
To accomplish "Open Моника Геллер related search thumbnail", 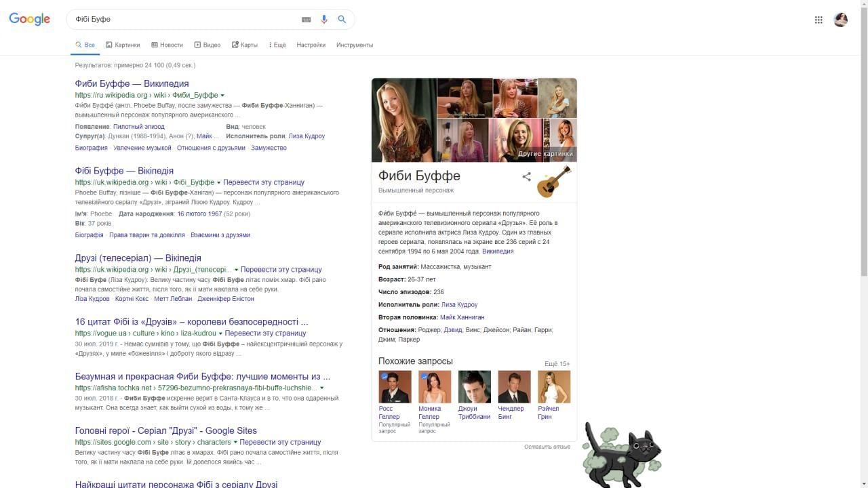I will coord(435,387).
